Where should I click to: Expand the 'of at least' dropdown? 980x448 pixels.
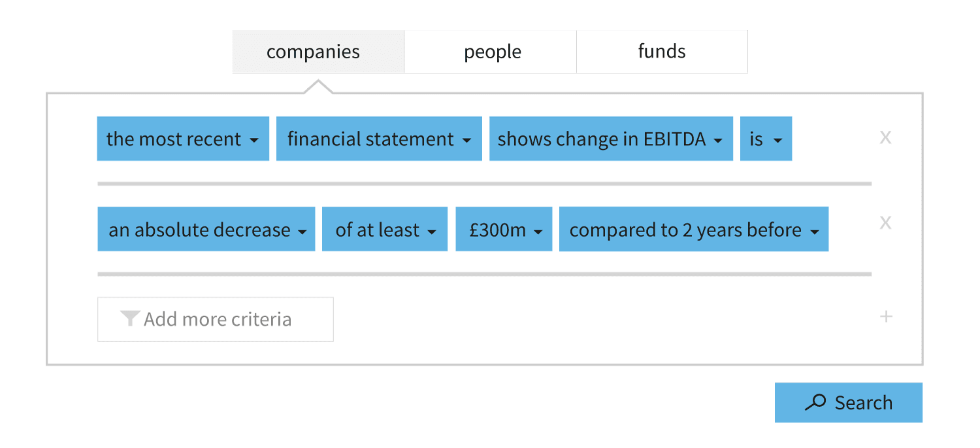pyautogui.click(x=385, y=229)
